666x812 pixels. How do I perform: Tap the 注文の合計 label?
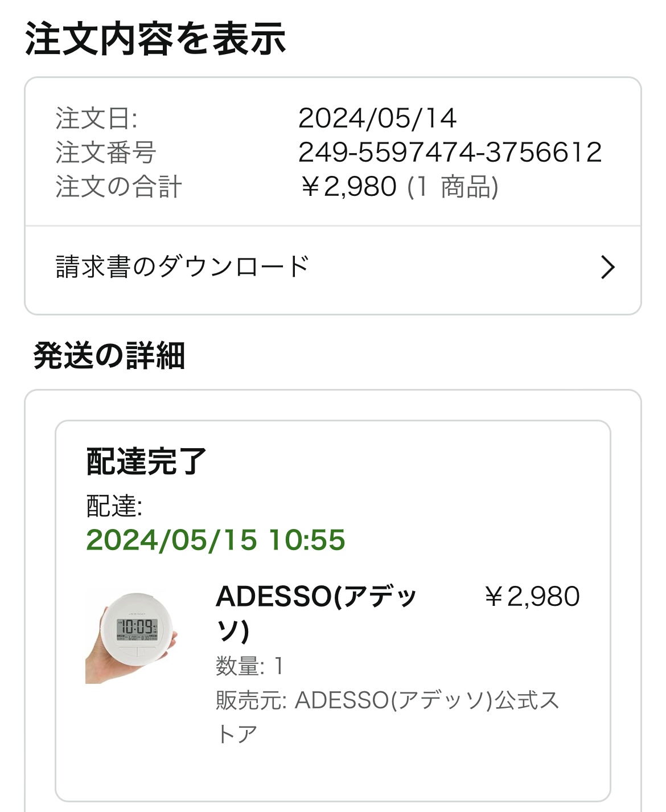pyautogui.click(x=118, y=187)
